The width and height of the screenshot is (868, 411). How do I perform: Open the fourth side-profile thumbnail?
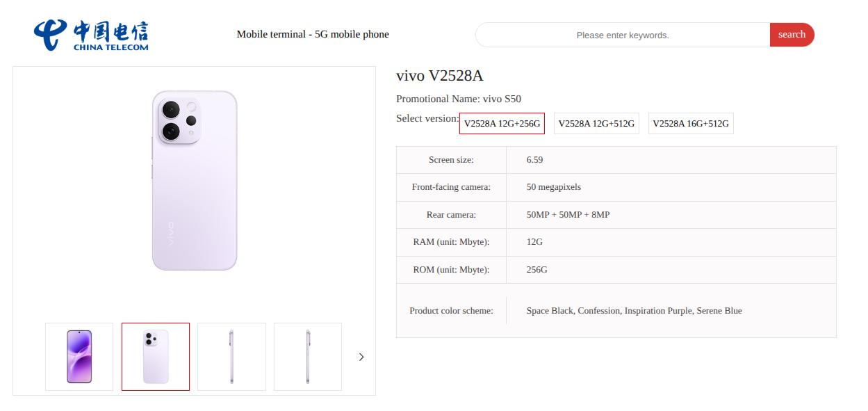308,357
